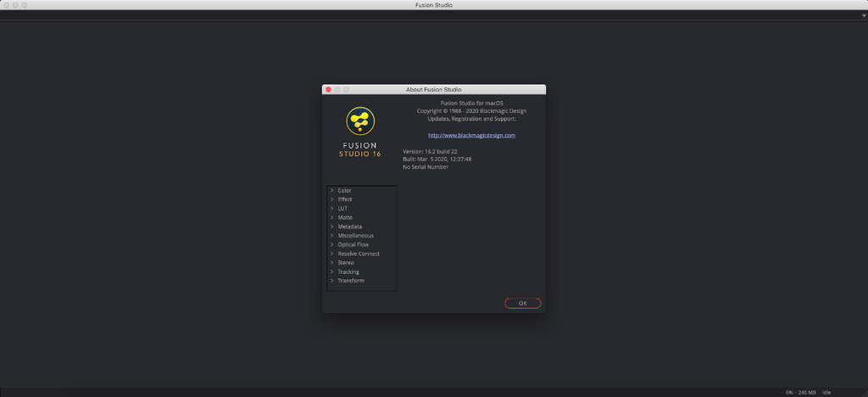Select the Tracking row label

click(x=348, y=271)
